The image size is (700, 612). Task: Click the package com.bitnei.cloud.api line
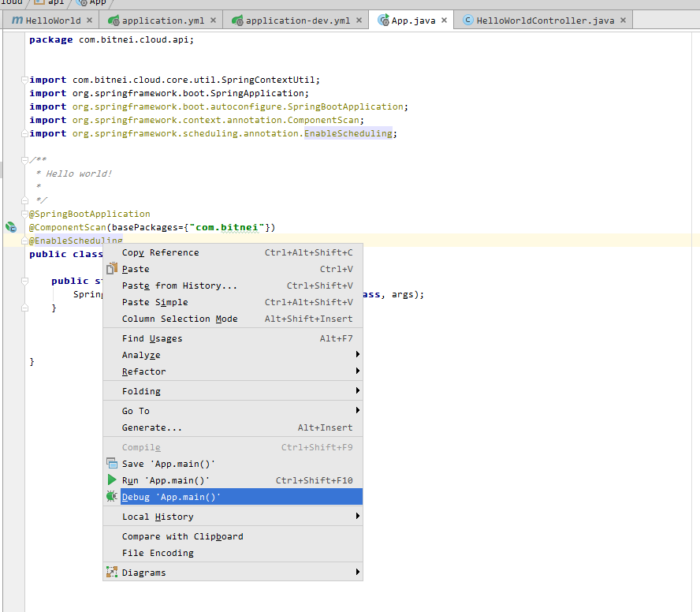pyautogui.click(x=112, y=39)
